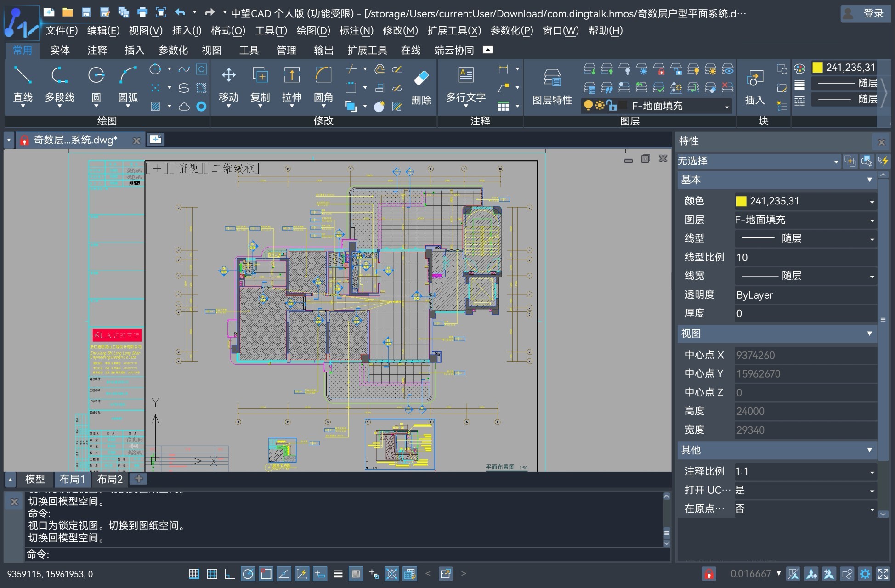This screenshot has width=895, height=588.
Task: Open the 线型 linetype dropdown in Properties
Action: (x=872, y=239)
